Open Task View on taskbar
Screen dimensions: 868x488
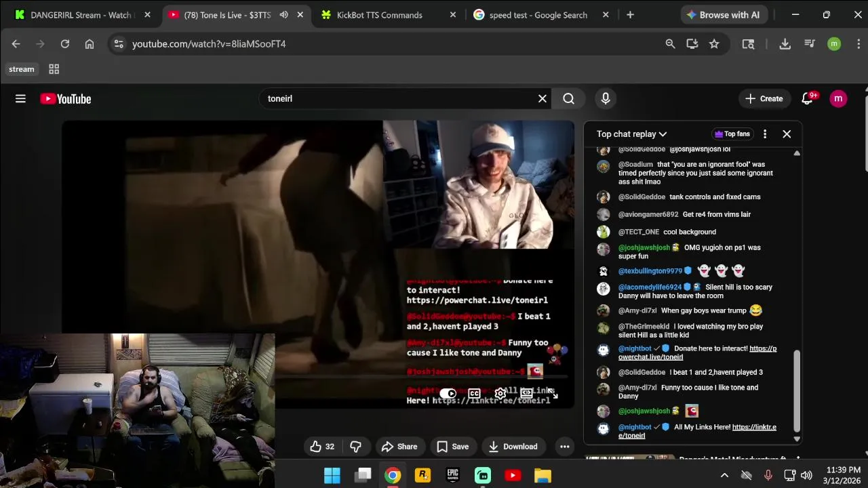(363, 476)
